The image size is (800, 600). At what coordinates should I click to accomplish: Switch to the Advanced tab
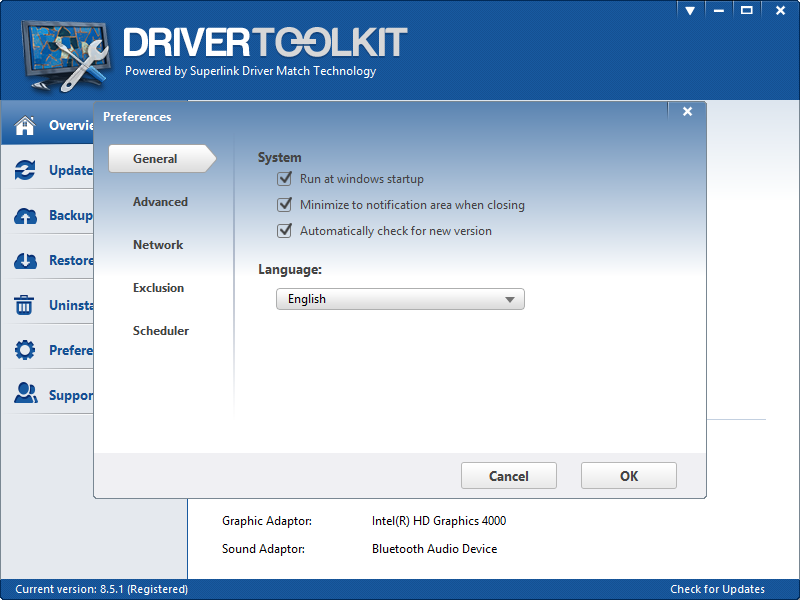point(160,202)
